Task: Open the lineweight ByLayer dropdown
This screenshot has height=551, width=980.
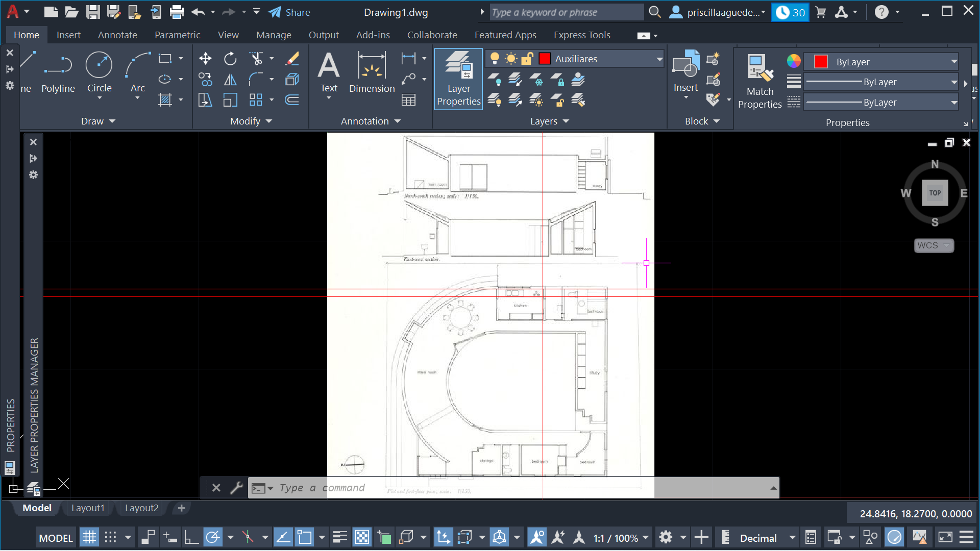Action: pos(953,82)
